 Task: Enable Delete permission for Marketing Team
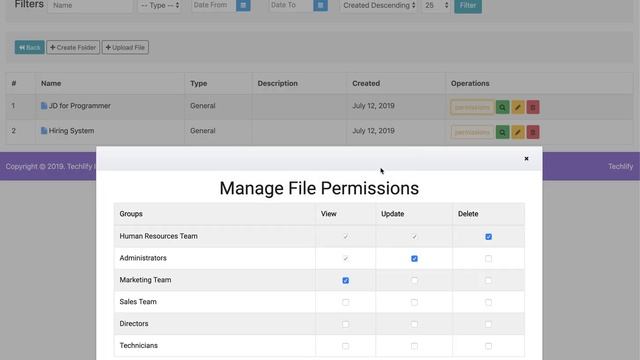(x=489, y=280)
